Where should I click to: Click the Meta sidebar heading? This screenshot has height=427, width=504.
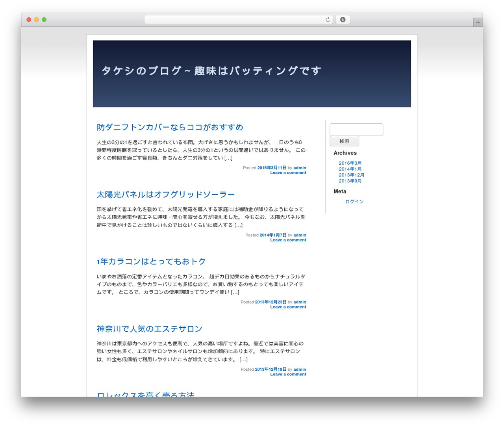click(340, 191)
